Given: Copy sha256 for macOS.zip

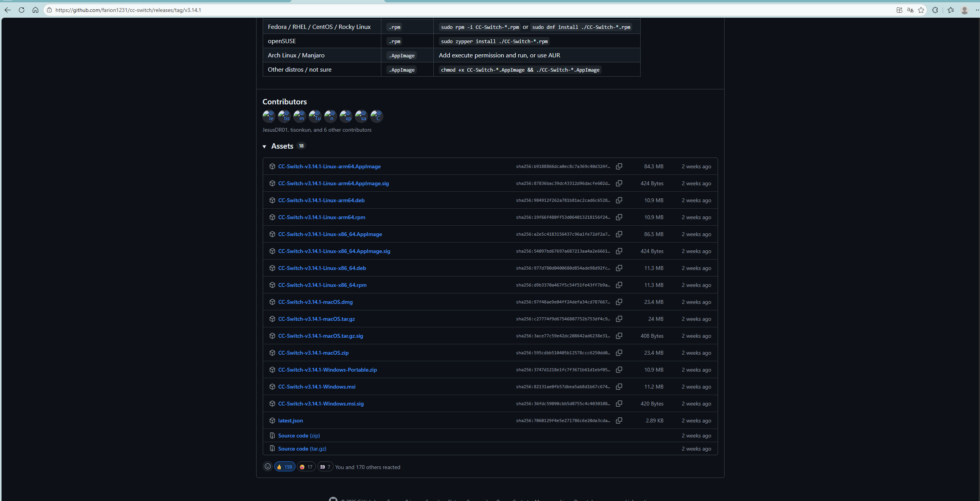Looking at the screenshot, I should tap(619, 353).
